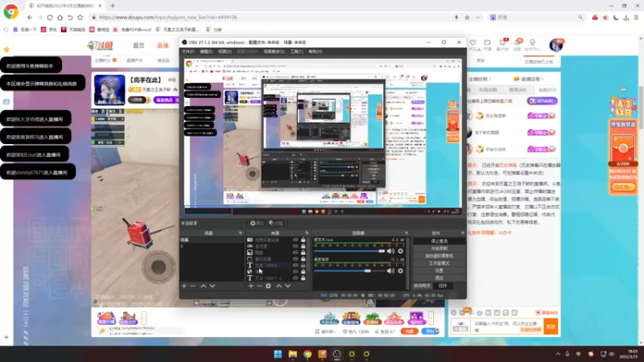Add a new scene in OBS scenes panel
The image size is (644, 362).
[184, 286]
